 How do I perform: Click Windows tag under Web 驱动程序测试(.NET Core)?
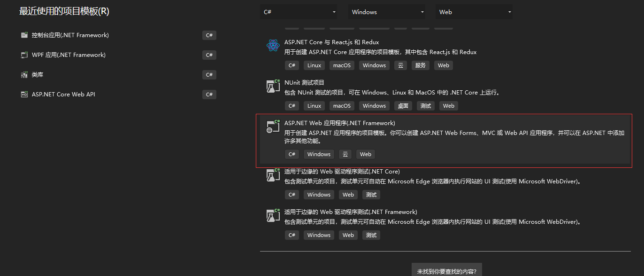click(319, 195)
